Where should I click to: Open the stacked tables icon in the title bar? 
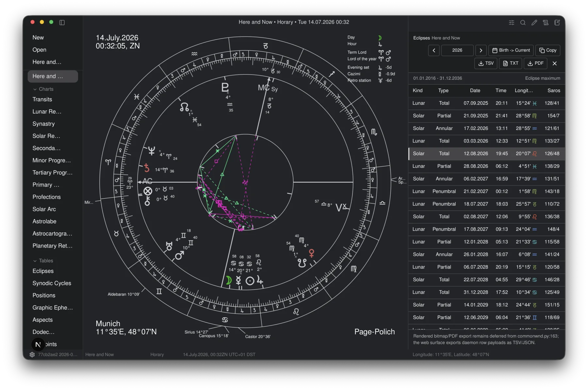[x=546, y=23]
